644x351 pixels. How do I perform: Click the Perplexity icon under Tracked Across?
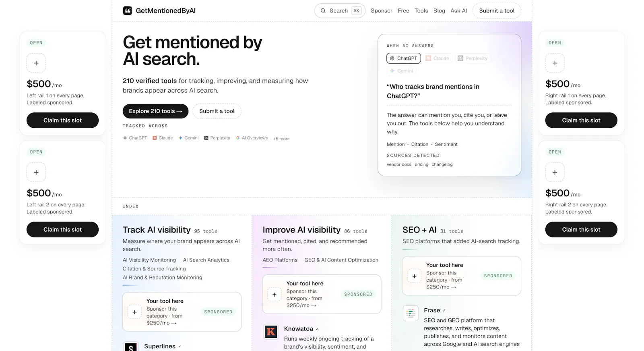click(x=206, y=138)
